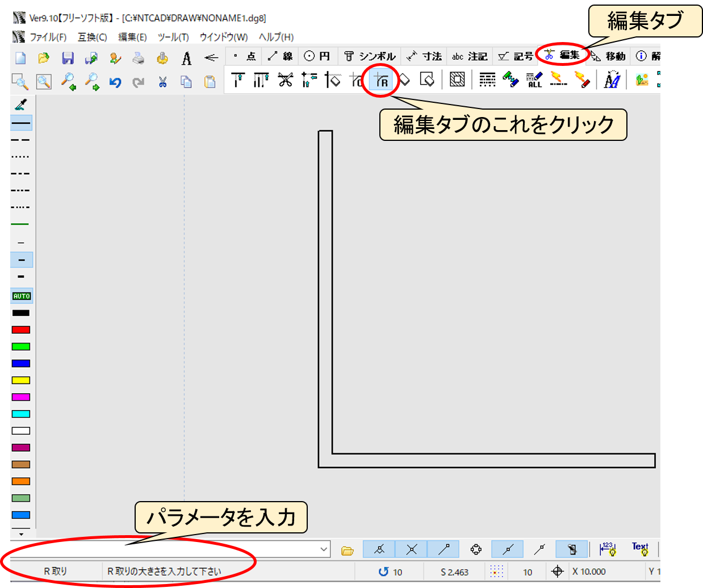
Task: Pick the yellow color swatch
Action: 21,380
